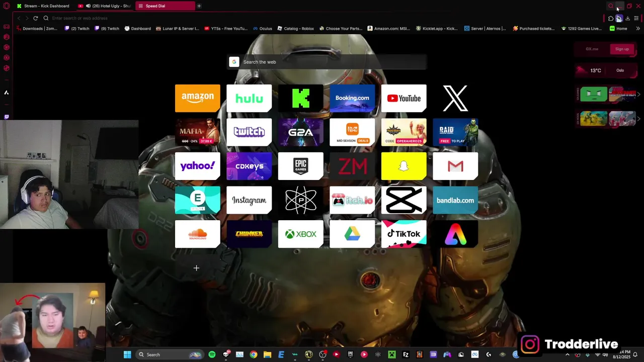The image size is (644, 362).
Task: Expand the GX Games row arrow
Action: coord(638,95)
